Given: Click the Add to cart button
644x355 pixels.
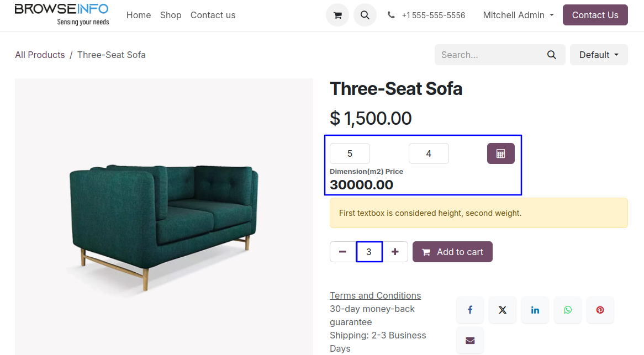Looking at the screenshot, I should (x=452, y=252).
